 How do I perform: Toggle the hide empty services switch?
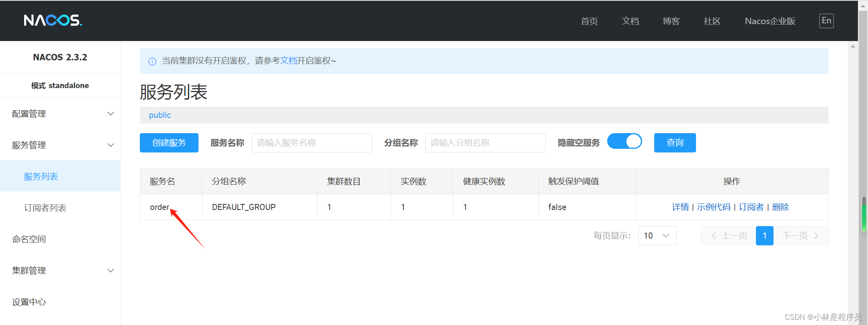(624, 142)
